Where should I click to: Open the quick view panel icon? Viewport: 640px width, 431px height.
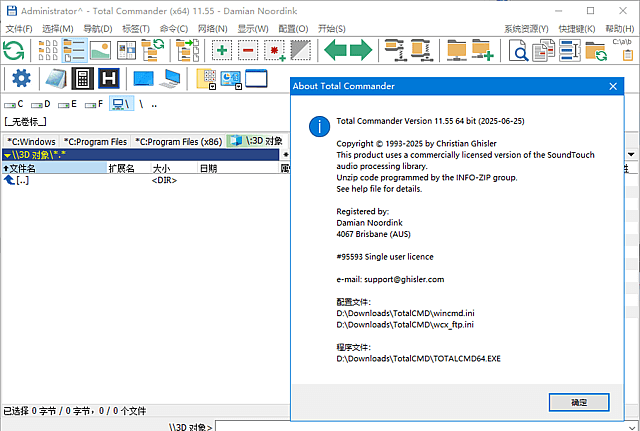point(127,51)
